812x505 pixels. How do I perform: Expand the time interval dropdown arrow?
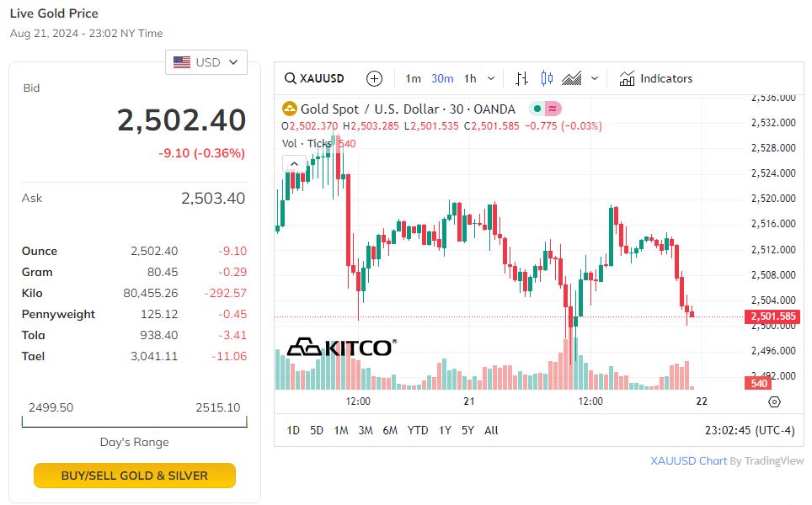[x=491, y=79]
